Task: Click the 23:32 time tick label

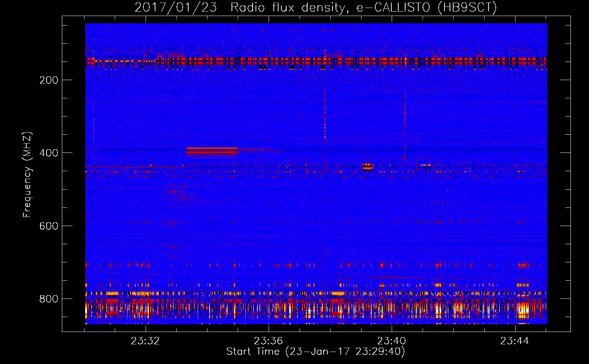Action: 145,341
